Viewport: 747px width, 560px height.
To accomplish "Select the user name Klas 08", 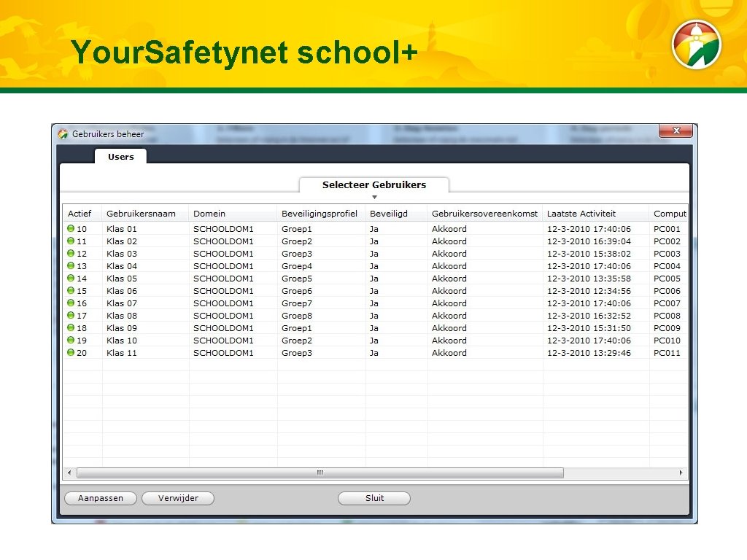I will tap(122, 316).
